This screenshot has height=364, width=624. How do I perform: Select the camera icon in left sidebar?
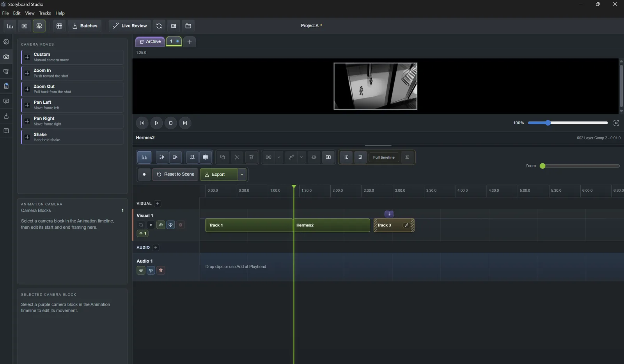coord(6,57)
